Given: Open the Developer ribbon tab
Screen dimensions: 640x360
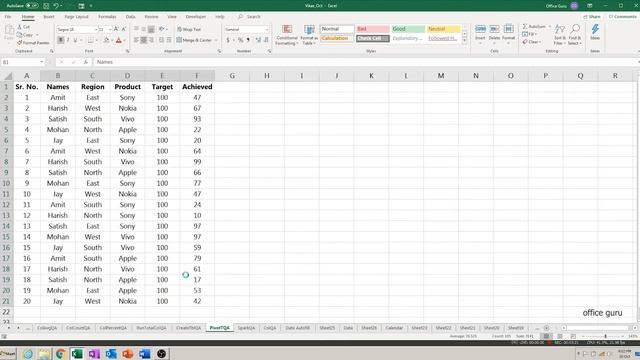Looking at the screenshot, I should (x=196, y=17).
